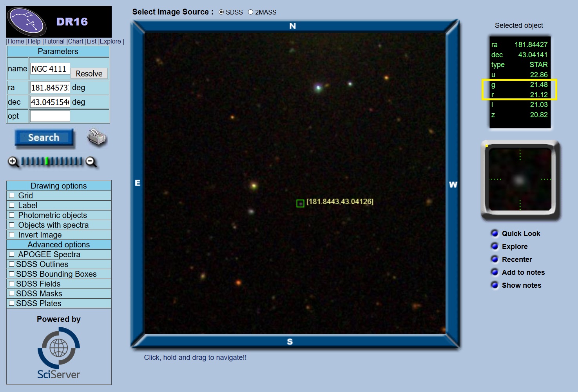Click the i magnitude value 21.03
Viewport: 578px width, 392px height.
pyautogui.click(x=539, y=105)
